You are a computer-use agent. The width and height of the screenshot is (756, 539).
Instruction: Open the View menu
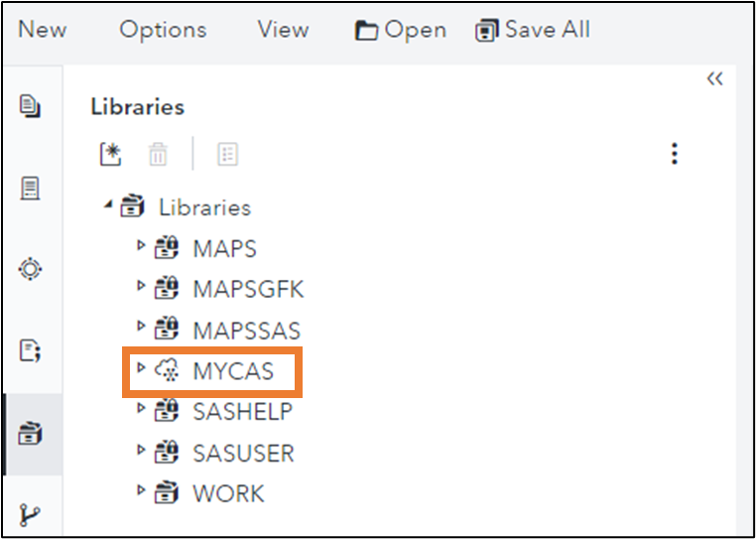pos(283,30)
